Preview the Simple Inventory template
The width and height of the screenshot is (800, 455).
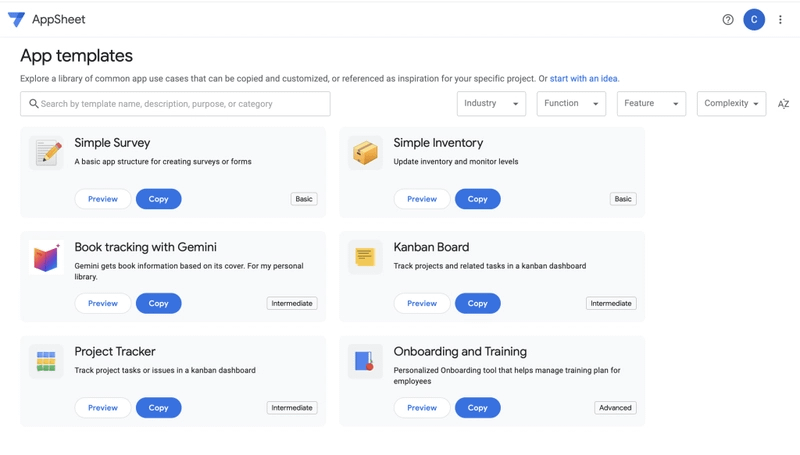(x=422, y=199)
